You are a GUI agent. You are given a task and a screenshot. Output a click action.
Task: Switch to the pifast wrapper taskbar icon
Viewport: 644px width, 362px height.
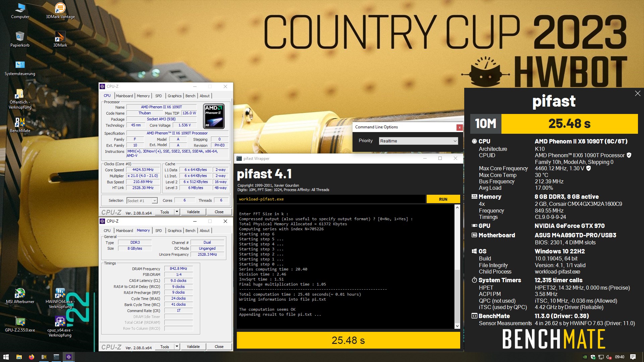click(x=56, y=357)
